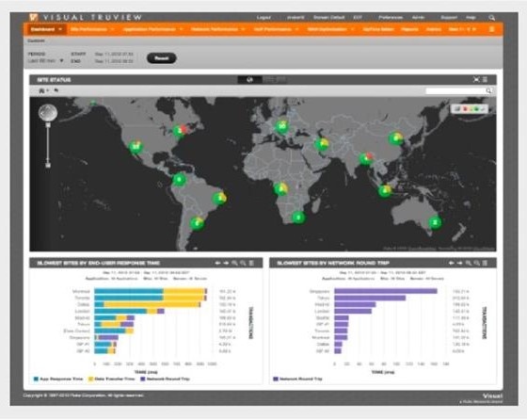Go forward in Network Round Trip chart

[459, 263]
